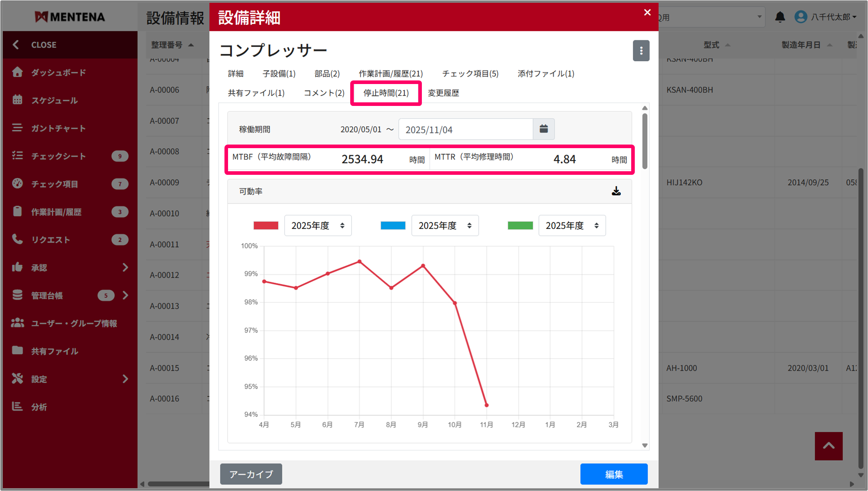The height and width of the screenshot is (491, 868).
Task: Open Gantt chart in the sidebar
Action: pos(59,128)
